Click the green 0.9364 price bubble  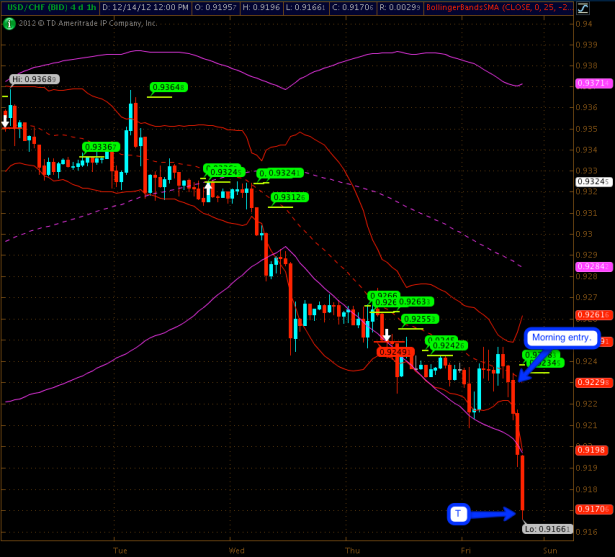point(168,87)
